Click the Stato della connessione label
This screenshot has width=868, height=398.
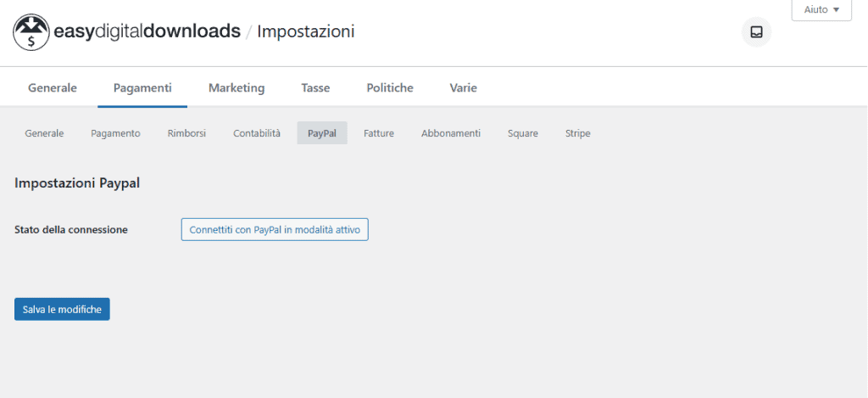(x=71, y=229)
